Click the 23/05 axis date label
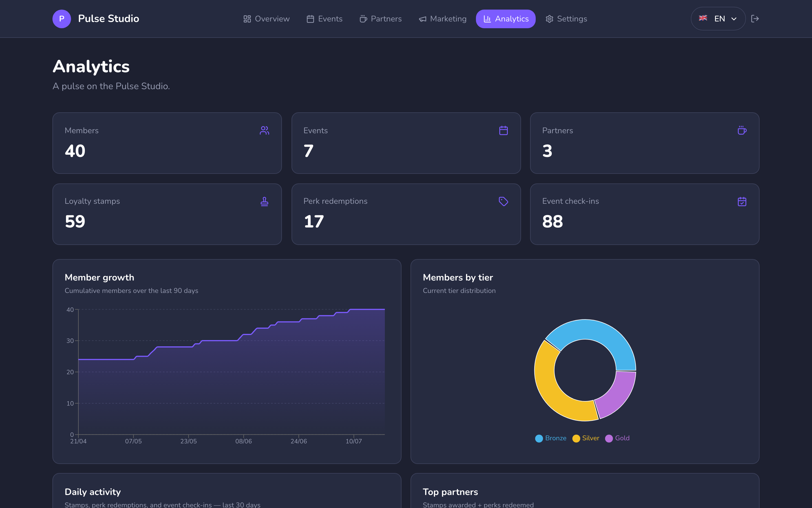812x508 pixels. coord(189,441)
